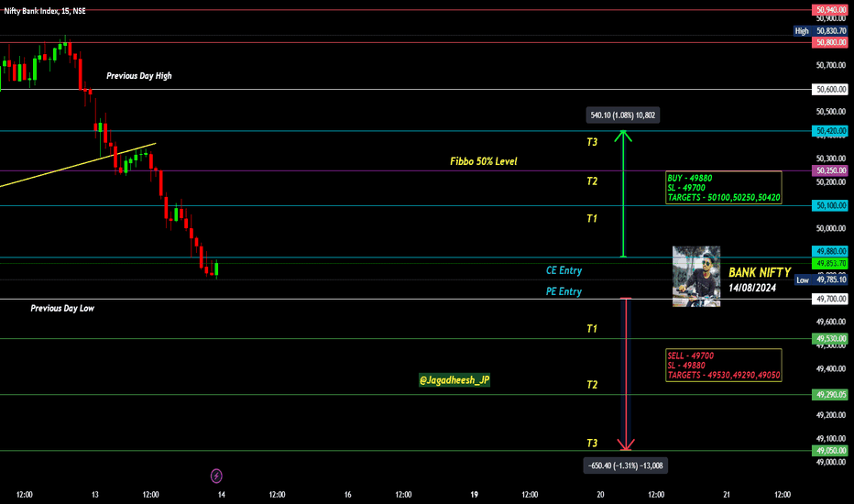Viewport: 854px width, 504px height.
Task: Click the green 49,290.05 price tag
Action: [829, 394]
